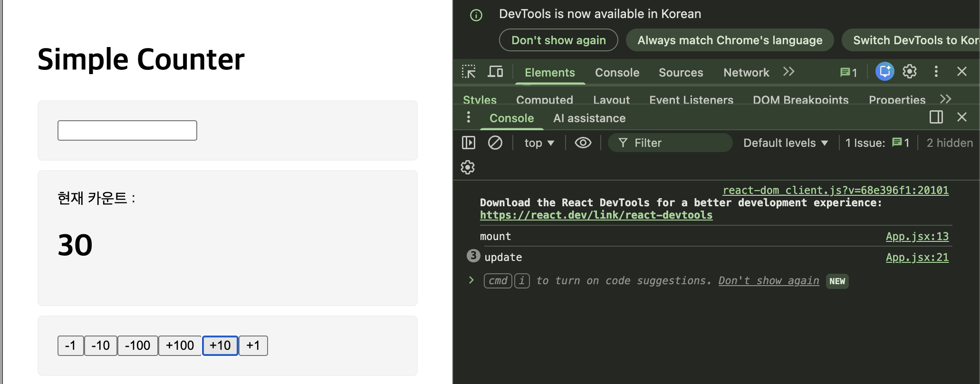Open DevTools settings gear
The width and height of the screenshot is (980, 384).
(910, 72)
